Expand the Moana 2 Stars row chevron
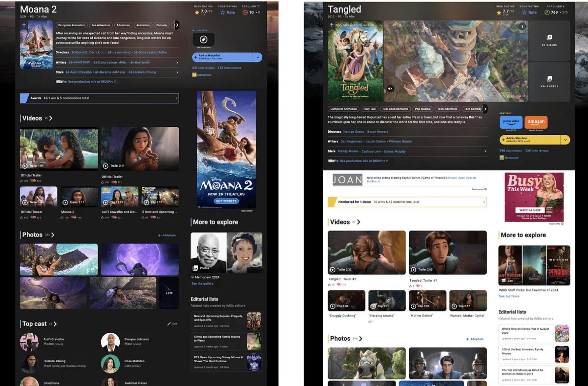Screen dimensions: 588x386 coord(177,72)
